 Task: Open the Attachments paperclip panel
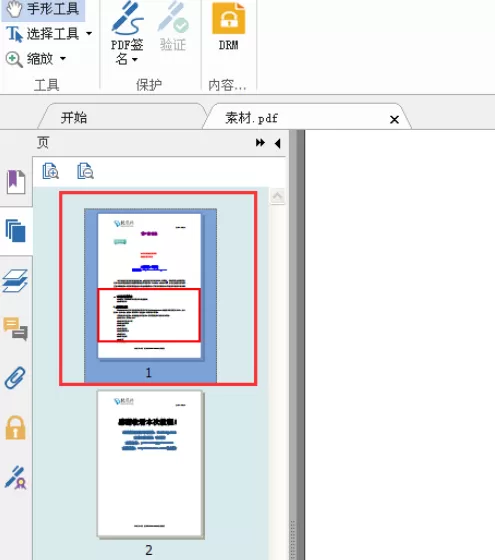point(15,378)
